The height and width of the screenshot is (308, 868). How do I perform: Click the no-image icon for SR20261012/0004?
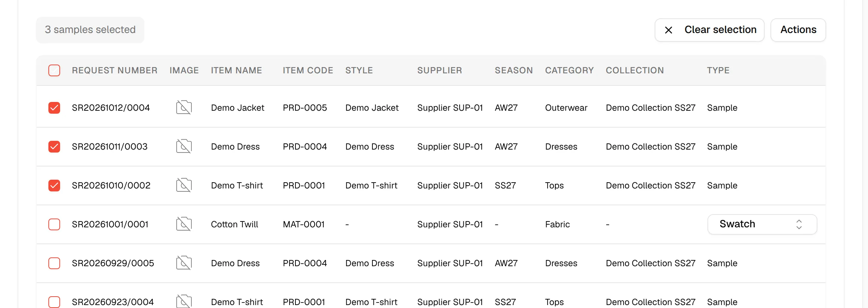click(184, 107)
